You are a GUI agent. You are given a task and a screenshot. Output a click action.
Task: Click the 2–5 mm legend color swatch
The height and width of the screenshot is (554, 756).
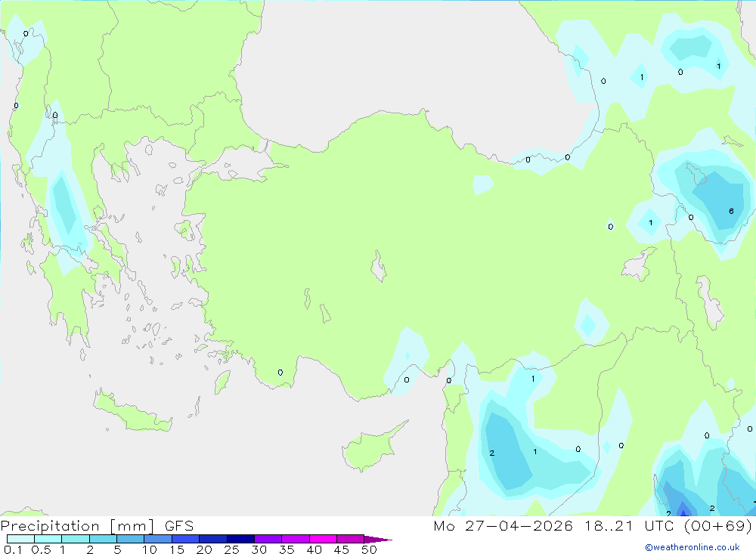(x=103, y=539)
